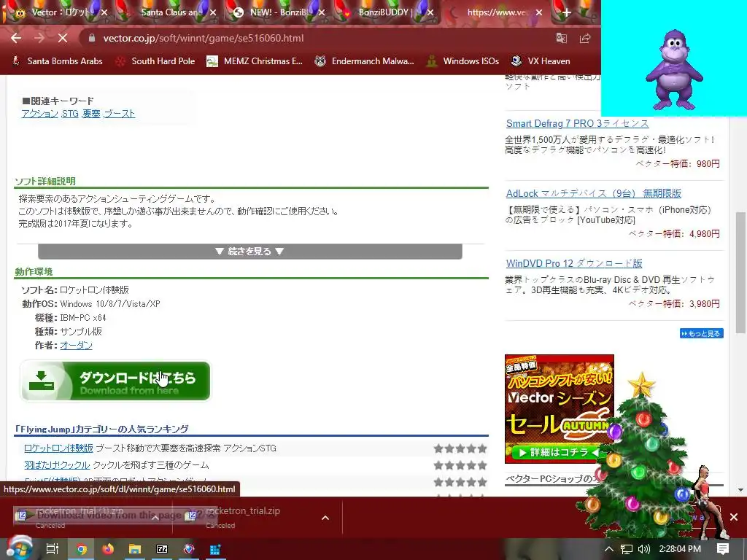Open 羽ばたけ!クックル ranking link

[x=57, y=464]
